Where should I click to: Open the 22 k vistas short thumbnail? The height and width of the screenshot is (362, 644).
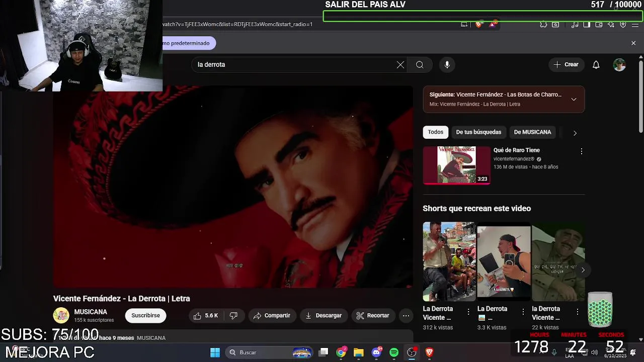tap(558, 261)
